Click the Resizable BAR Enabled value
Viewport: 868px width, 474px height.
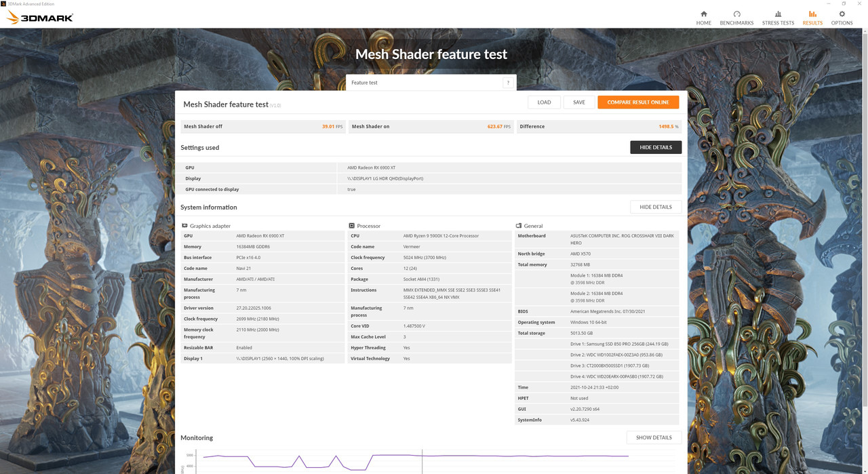(x=244, y=348)
